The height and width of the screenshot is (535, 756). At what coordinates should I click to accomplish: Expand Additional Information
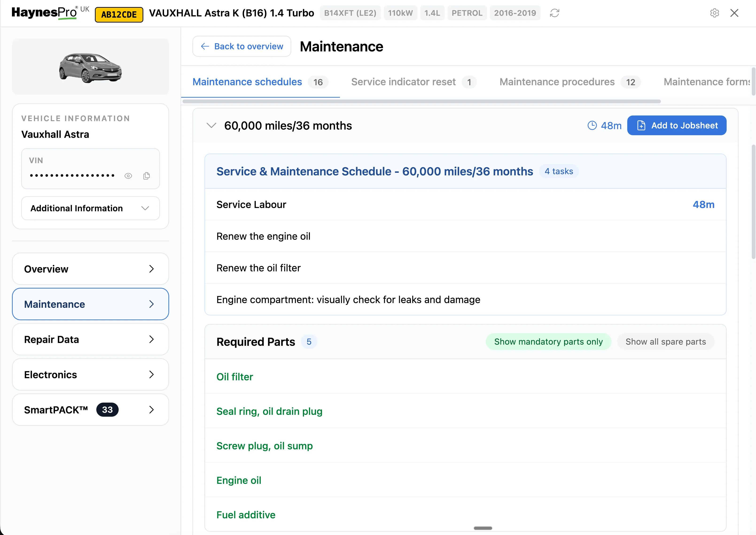90,208
